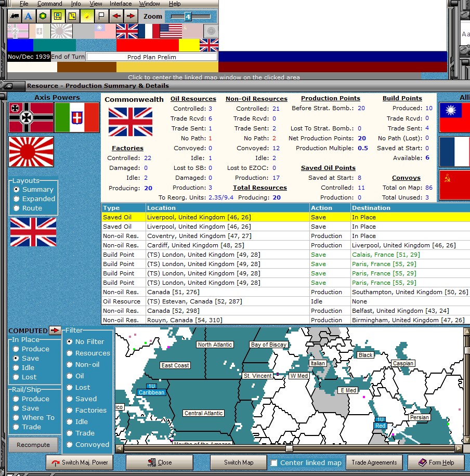This screenshot has width=470, height=476.
Task: Select the Expanded layout radio button
Action: pyautogui.click(x=17, y=199)
